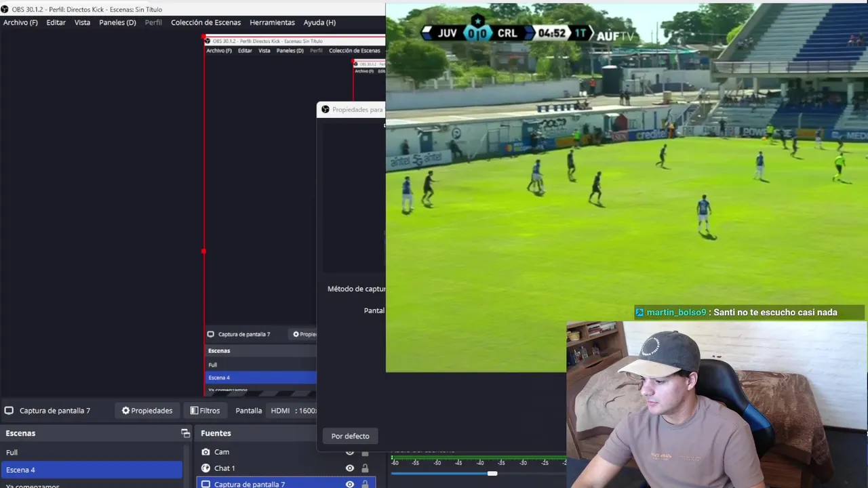Click the red left-middle preview resize handle

point(203,251)
